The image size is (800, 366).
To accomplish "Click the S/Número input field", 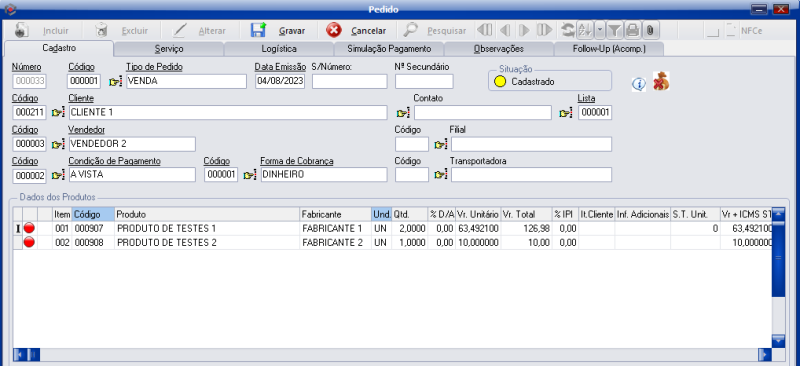I will (x=349, y=82).
